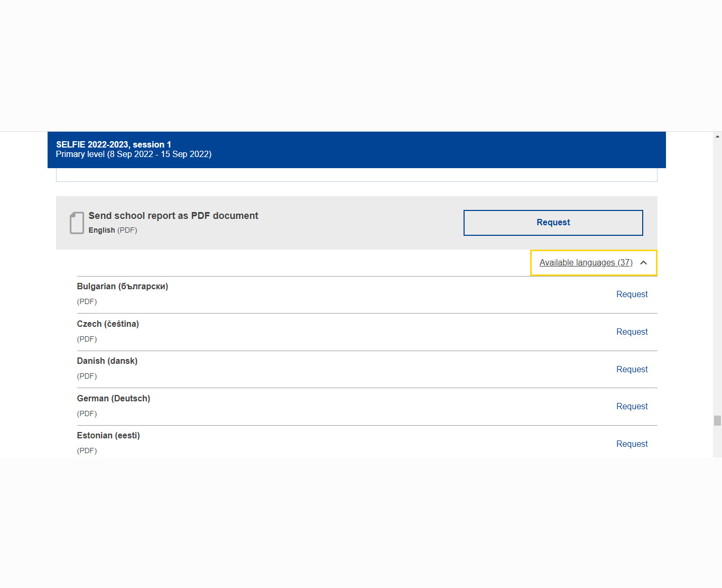This screenshot has height=588, width=722.
Task: Request the Czech PDF report
Action: (x=632, y=332)
